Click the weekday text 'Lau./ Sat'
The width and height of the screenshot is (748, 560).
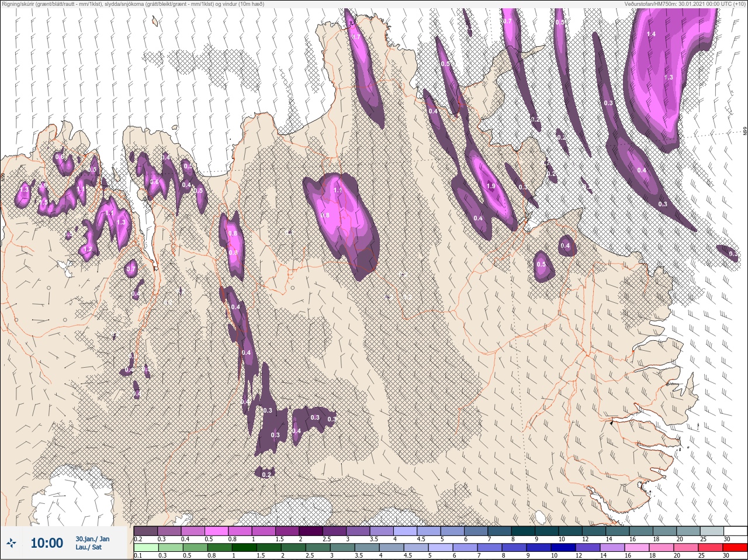coord(88,547)
